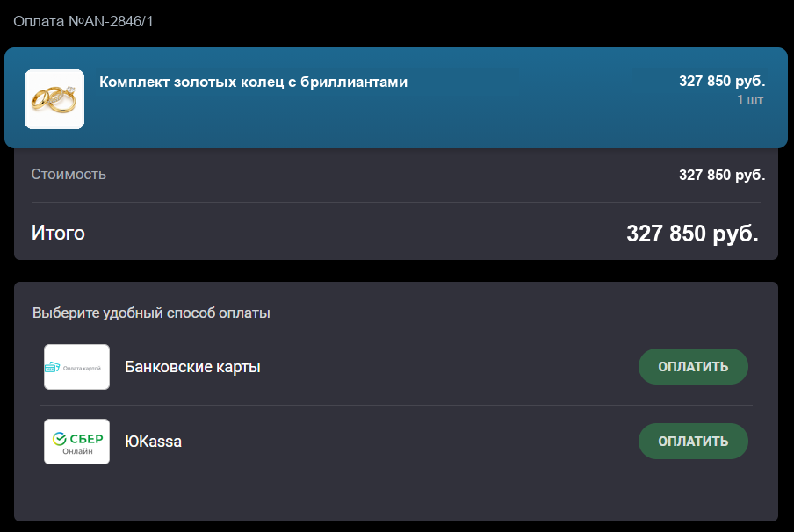Click the Итого label

coord(58,233)
